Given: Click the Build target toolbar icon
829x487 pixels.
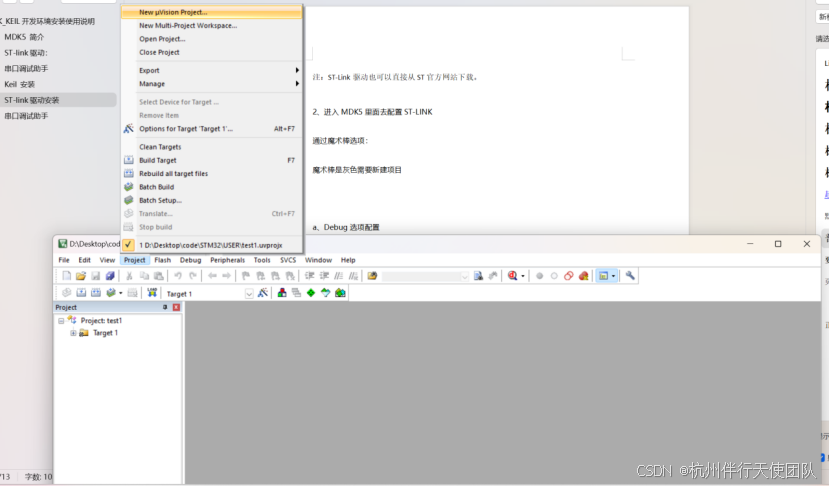Looking at the screenshot, I should point(81,293).
